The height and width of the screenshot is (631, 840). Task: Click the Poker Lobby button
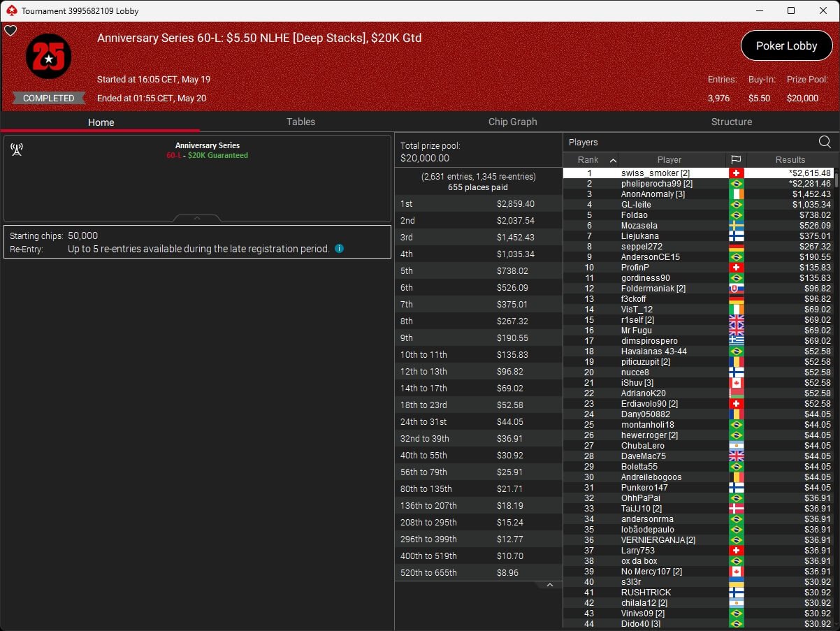coord(786,45)
